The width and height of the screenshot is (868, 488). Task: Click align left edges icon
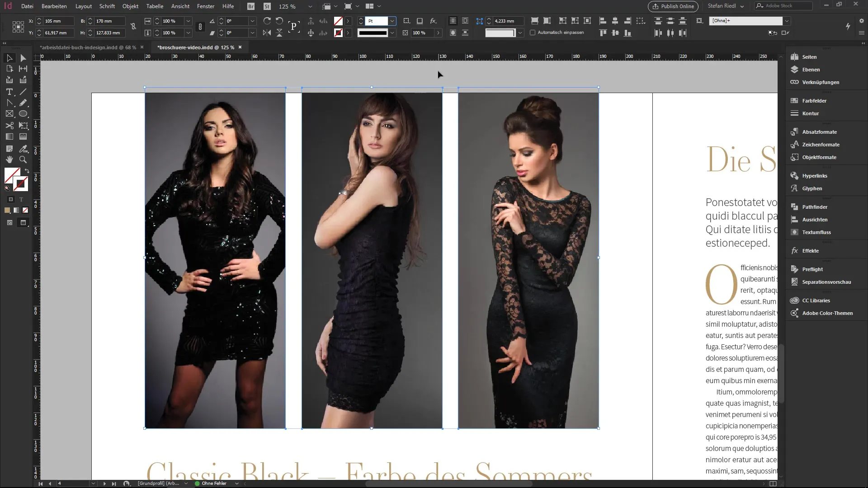click(603, 21)
